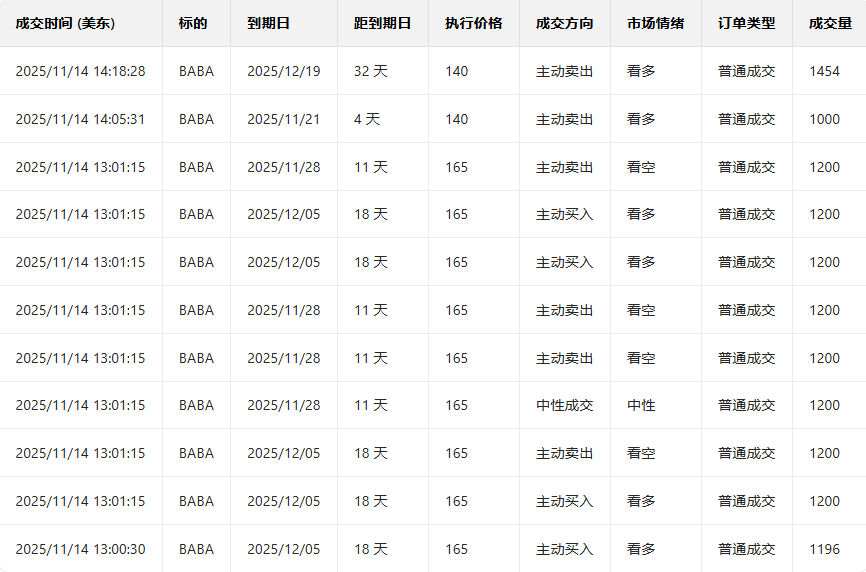Select the 执行价格 column header

[473, 23]
